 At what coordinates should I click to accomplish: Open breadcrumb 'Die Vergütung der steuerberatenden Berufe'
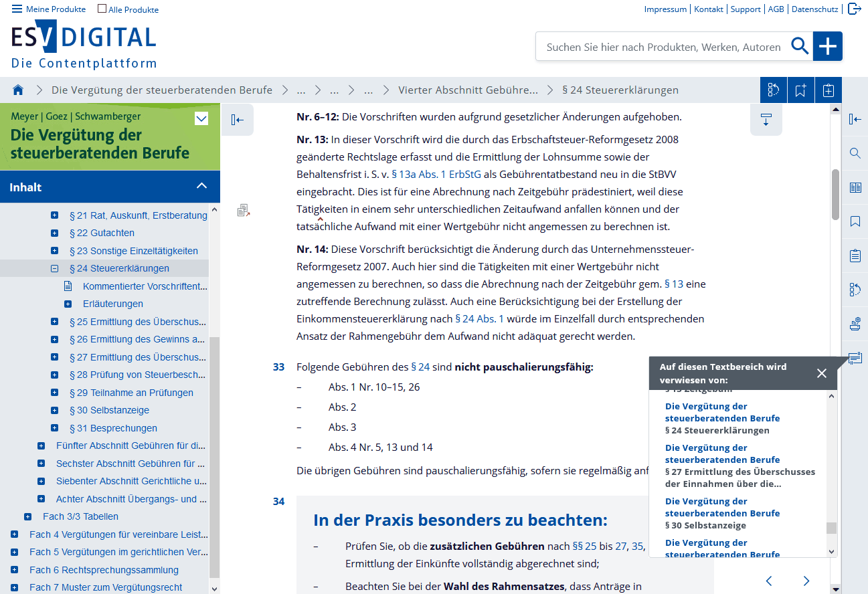(162, 90)
